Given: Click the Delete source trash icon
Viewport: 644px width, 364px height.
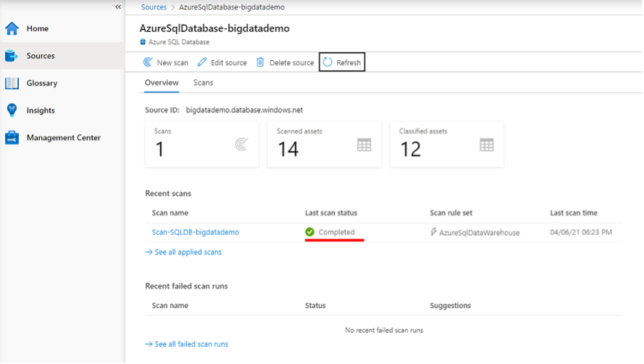Looking at the screenshot, I should click(260, 62).
